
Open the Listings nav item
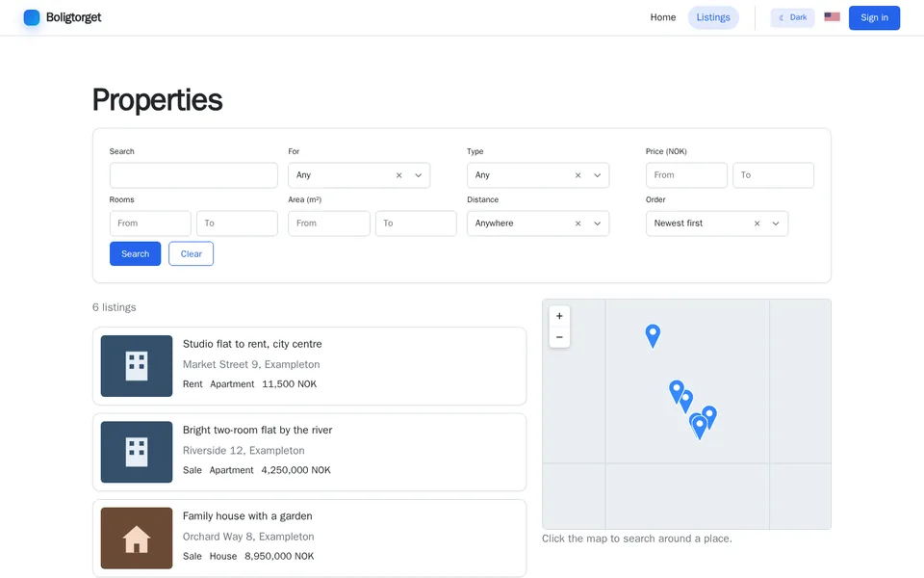(713, 17)
